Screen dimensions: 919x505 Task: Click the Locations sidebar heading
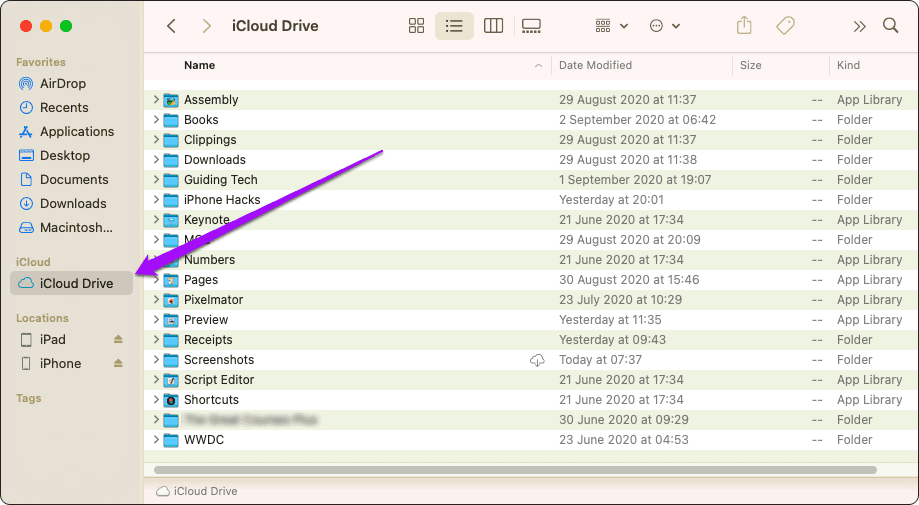coord(42,318)
